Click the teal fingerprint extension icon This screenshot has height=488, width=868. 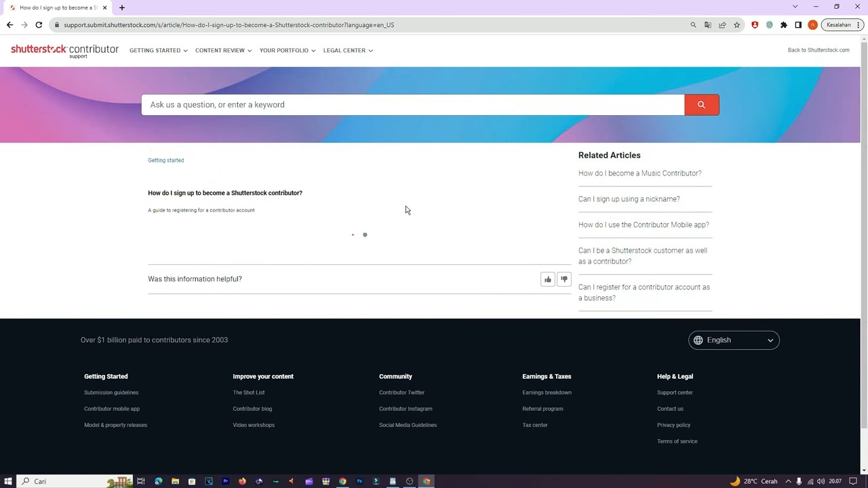click(769, 25)
